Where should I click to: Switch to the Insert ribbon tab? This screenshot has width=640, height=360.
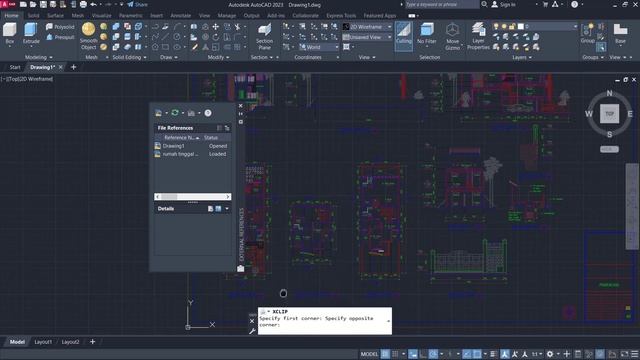coord(156,16)
